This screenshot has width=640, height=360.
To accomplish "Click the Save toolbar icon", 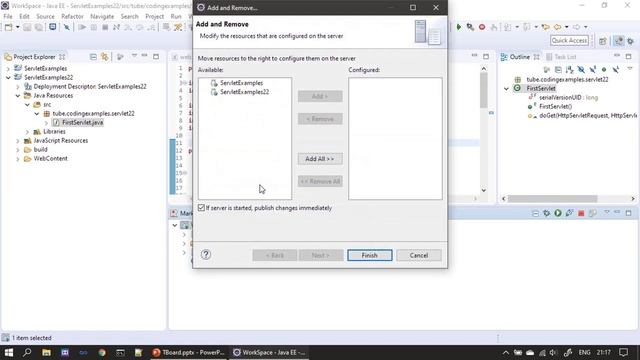I will pos(27,27).
